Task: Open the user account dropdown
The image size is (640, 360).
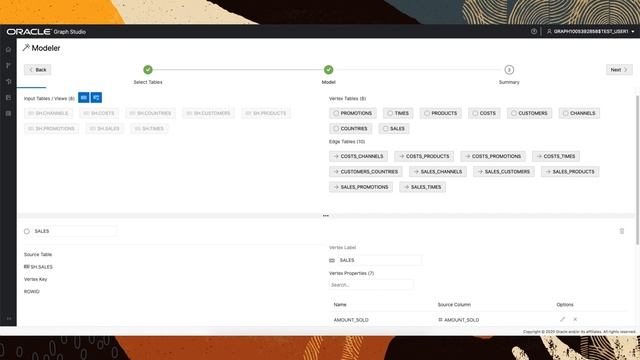Action: [x=591, y=31]
